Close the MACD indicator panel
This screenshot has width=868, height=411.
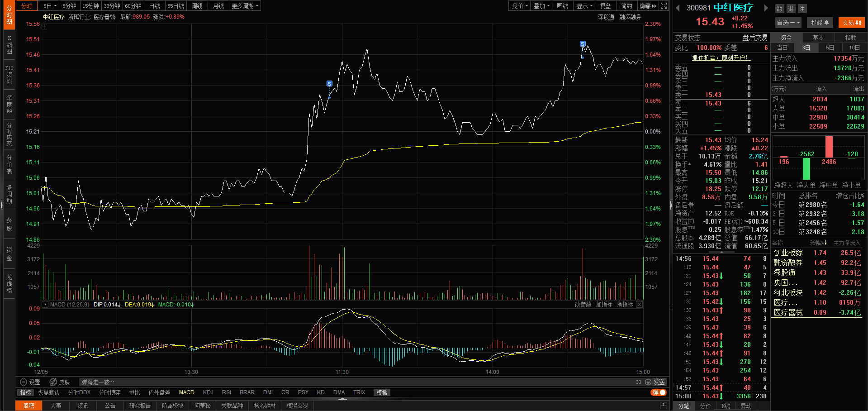[x=639, y=305]
